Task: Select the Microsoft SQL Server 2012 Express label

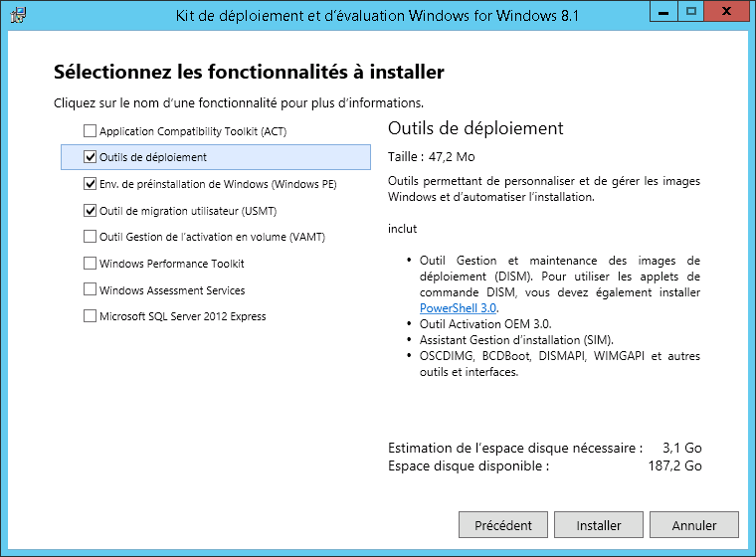Action: click(x=182, y=316)
